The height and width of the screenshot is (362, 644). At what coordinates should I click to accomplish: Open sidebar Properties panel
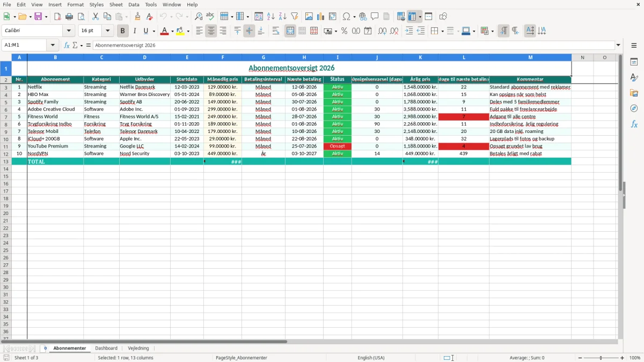point(634,62)
